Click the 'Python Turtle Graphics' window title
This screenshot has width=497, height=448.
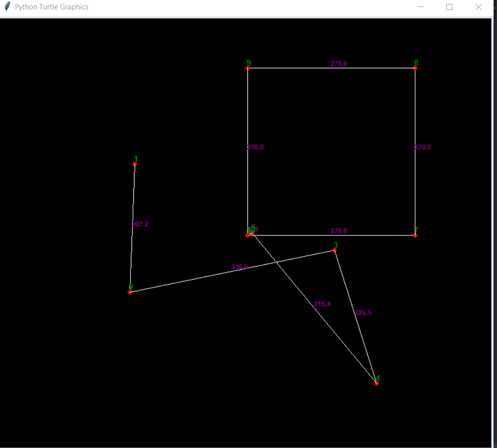point(52,7)
